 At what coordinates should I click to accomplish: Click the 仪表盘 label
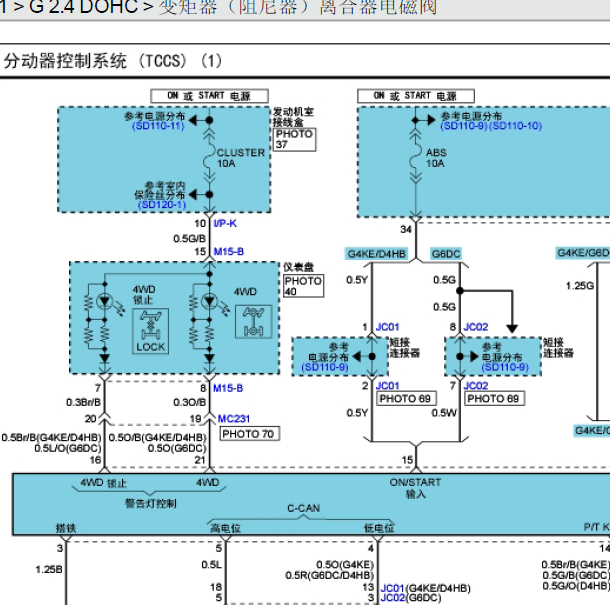(298, 267)
